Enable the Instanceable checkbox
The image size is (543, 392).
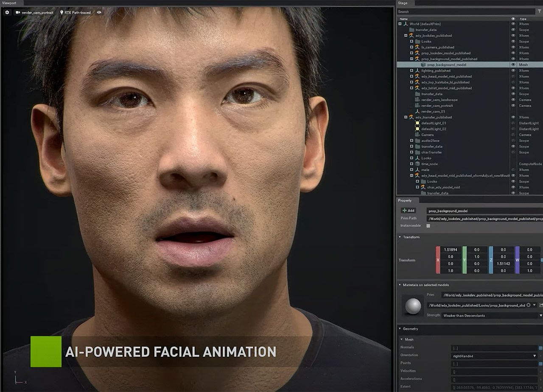(x=428, y=225)
